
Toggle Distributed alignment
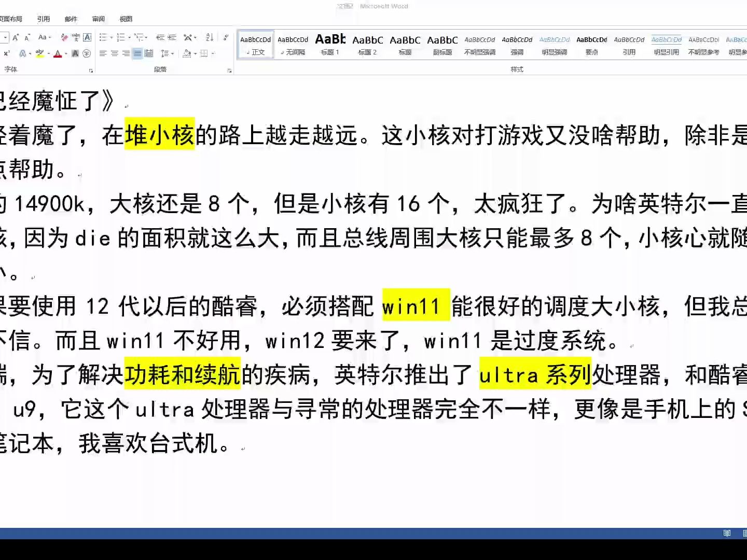tap(149, 53)
